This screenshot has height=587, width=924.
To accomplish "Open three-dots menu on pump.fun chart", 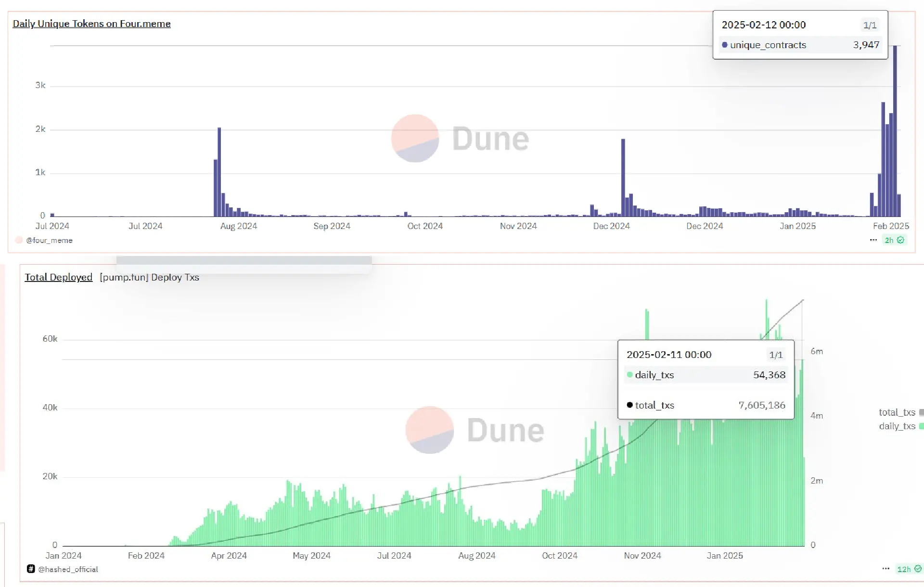I will pos(885,569).
